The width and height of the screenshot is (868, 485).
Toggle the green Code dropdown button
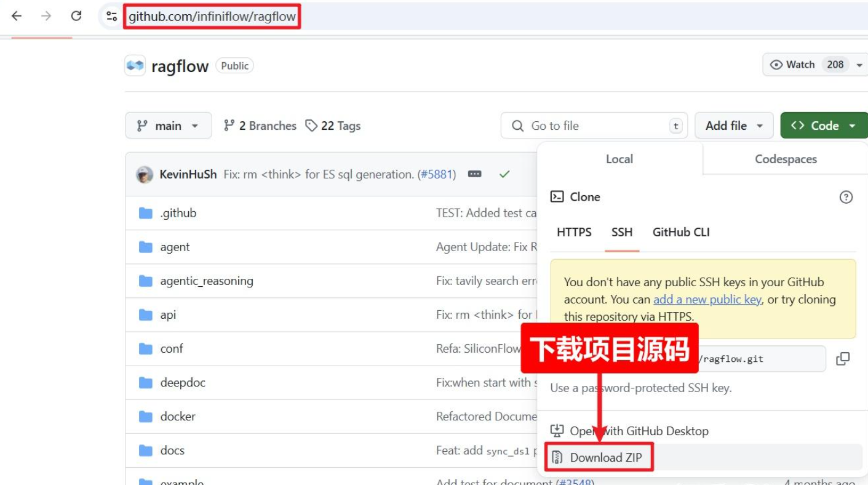coord(824,126)
